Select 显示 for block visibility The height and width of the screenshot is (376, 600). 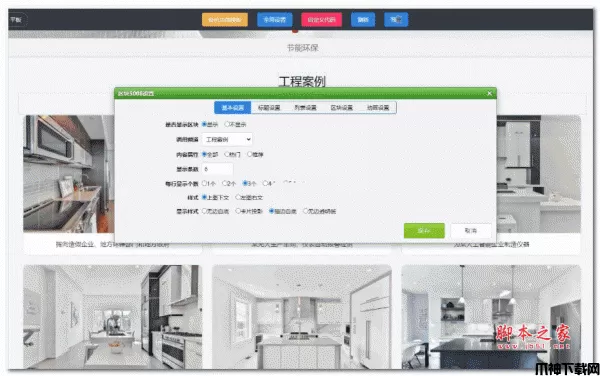point(204,124)
